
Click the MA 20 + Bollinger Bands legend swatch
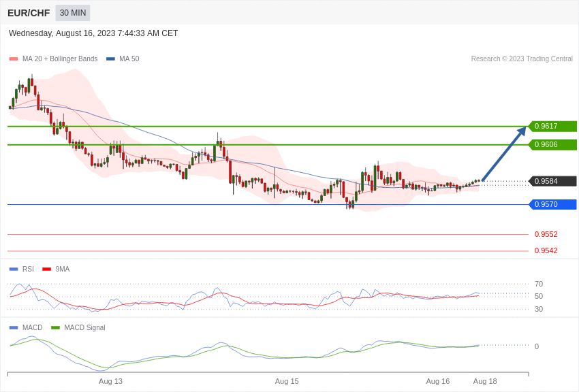[14, 59]
